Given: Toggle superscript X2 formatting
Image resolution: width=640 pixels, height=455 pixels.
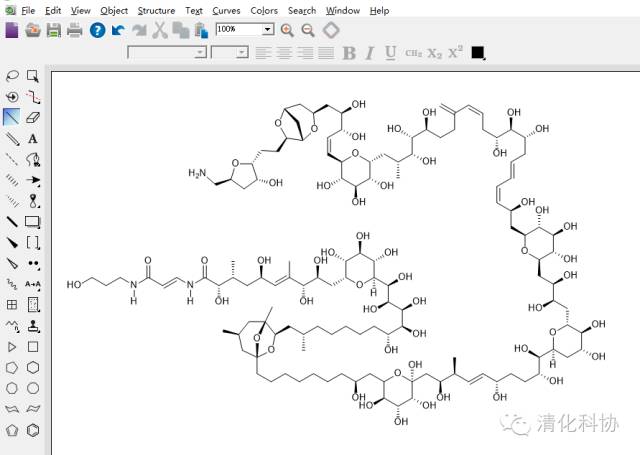Looking at the screenshot, I should pos(455,52).
